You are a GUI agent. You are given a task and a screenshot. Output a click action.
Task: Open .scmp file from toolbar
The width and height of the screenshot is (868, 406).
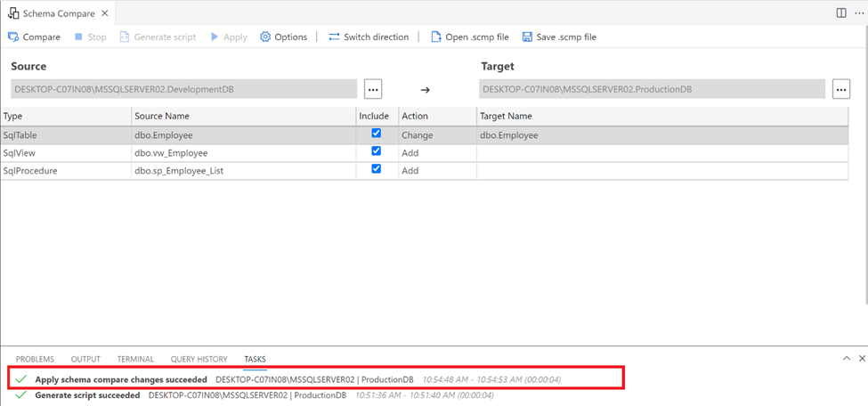point(436,37)
